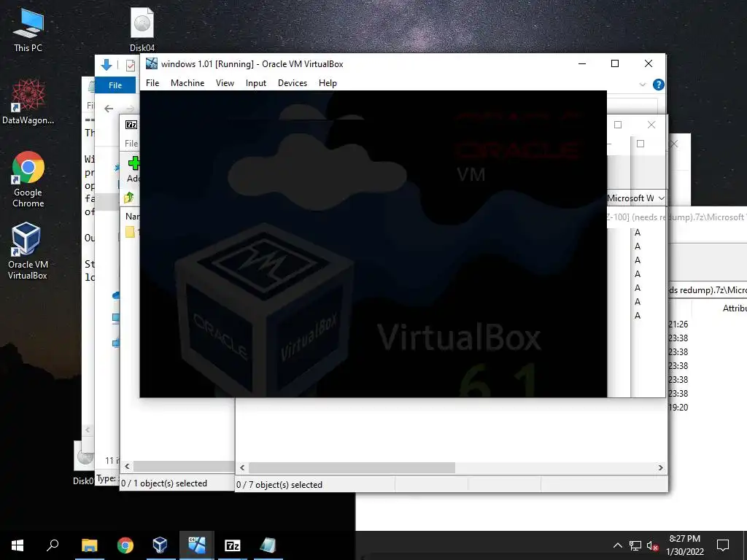Click right scroll arrow in 7-Zip file list
747x560 pixels.
[x=660, y=467]
